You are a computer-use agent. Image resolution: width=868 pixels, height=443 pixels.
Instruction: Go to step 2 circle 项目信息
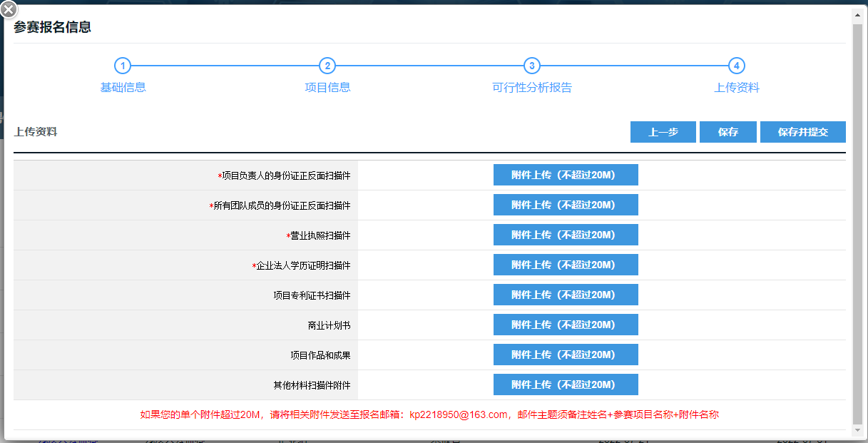(327, 66)
